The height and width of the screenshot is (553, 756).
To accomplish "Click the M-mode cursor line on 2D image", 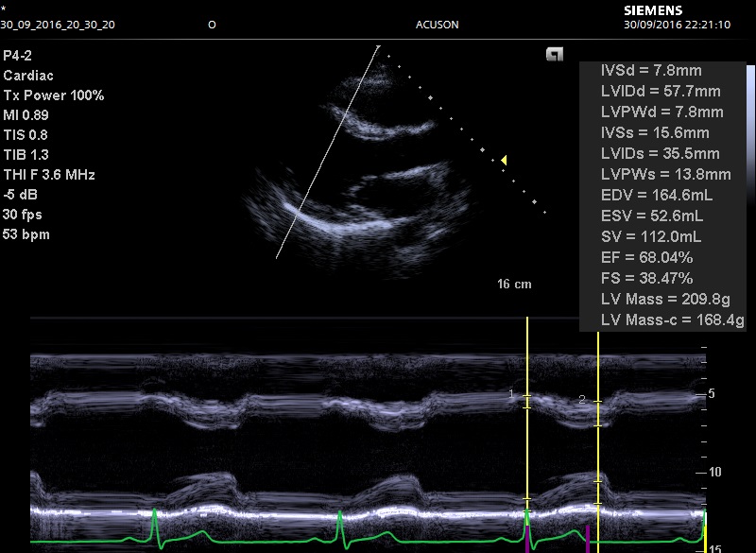I will pos(327,151).
